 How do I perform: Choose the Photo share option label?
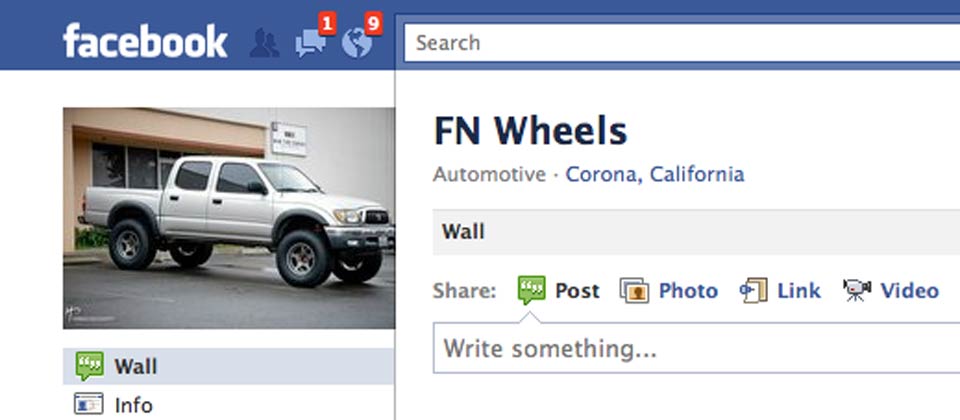(x=688, y=291)
